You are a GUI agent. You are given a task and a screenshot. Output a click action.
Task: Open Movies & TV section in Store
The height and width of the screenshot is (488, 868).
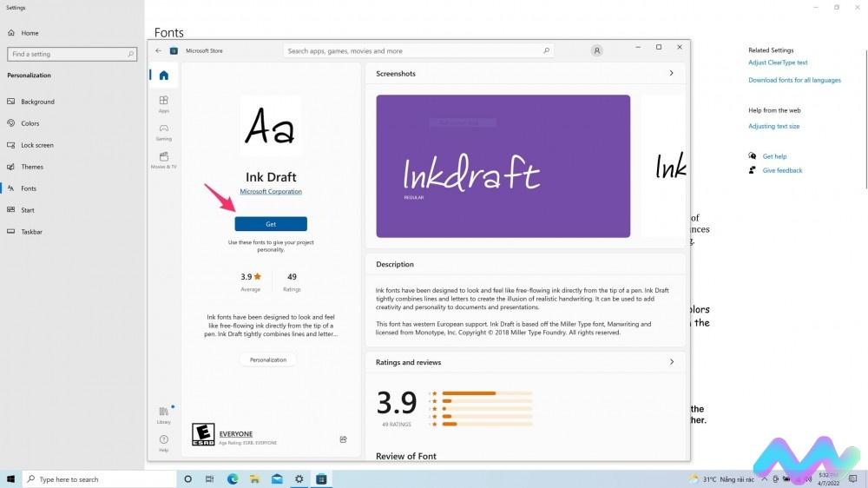click(164, 160)
